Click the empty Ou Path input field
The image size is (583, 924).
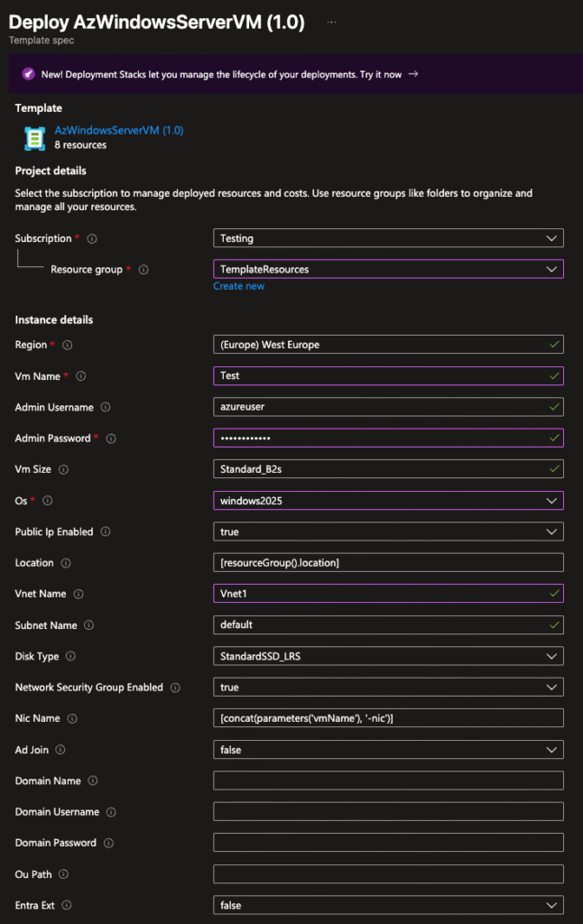coord(388,873)
